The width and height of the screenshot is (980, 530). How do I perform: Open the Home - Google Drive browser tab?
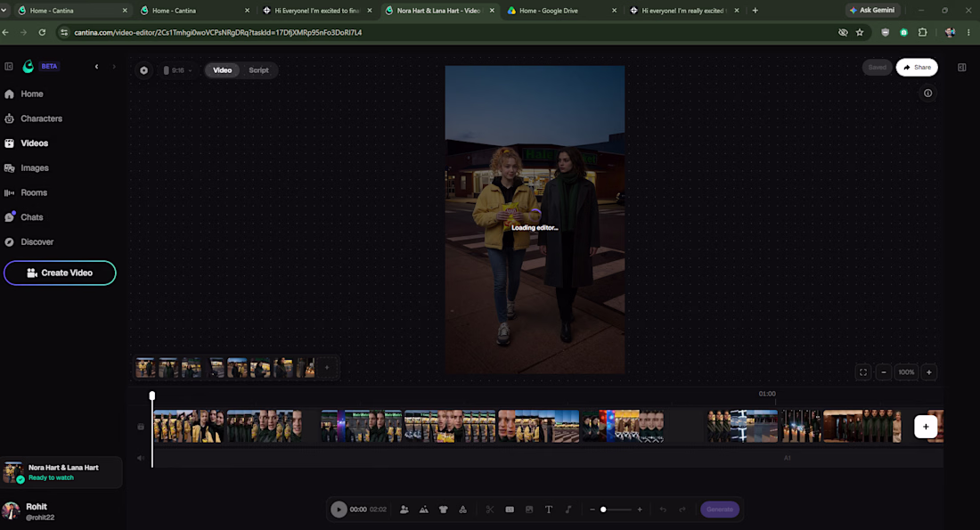[561, 11]
